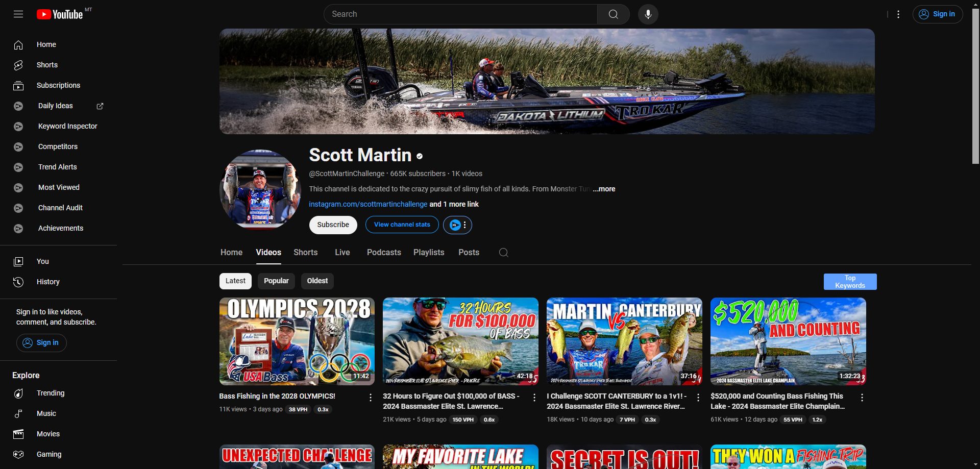Switch to the Podcasts tab
The width and height of the screenshot is (980, 469).
click(384, 253)
